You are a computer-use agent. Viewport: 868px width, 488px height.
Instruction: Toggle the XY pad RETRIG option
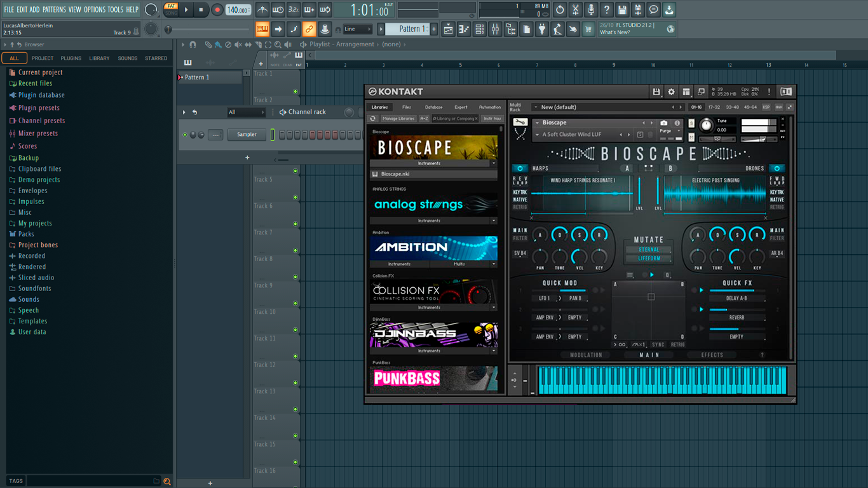[678, 344]
